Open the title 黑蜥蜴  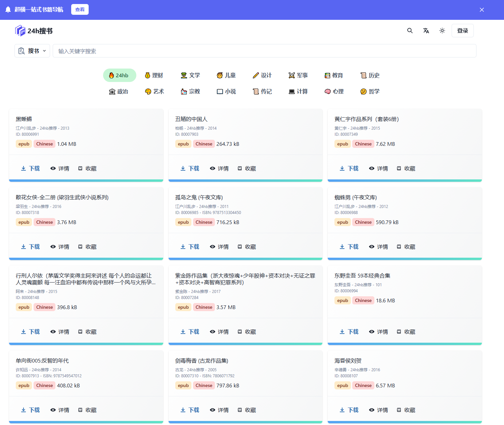coord(24,119)
